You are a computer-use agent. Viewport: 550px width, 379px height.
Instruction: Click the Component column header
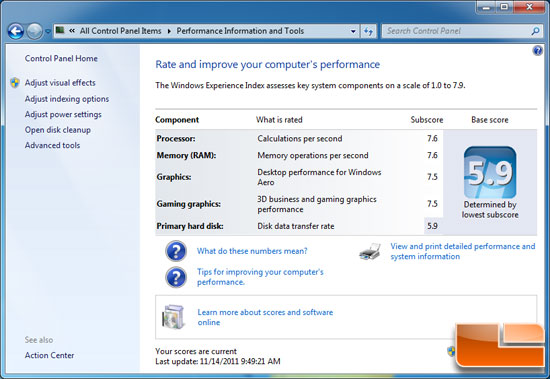pos(177,120)
